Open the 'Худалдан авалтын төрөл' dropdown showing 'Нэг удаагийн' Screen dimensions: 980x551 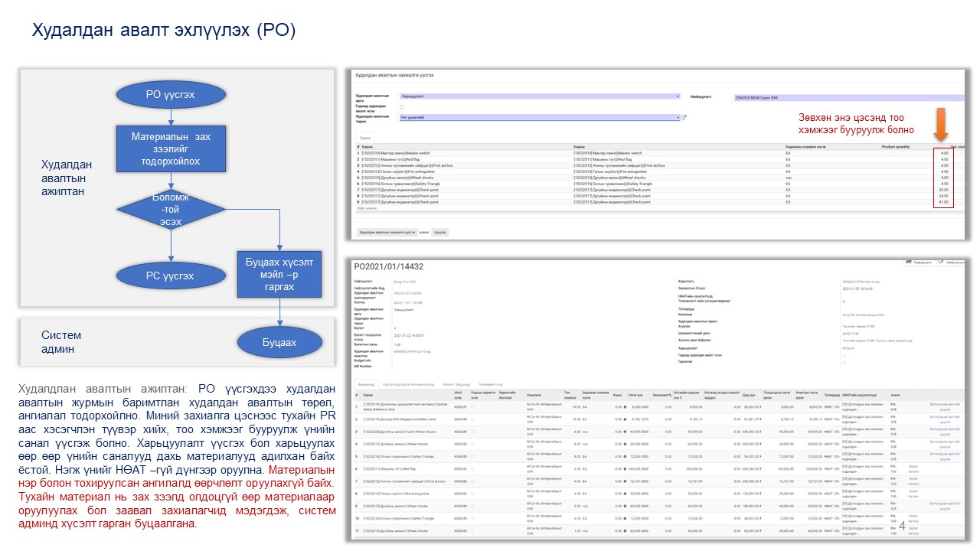coord(540,117)
